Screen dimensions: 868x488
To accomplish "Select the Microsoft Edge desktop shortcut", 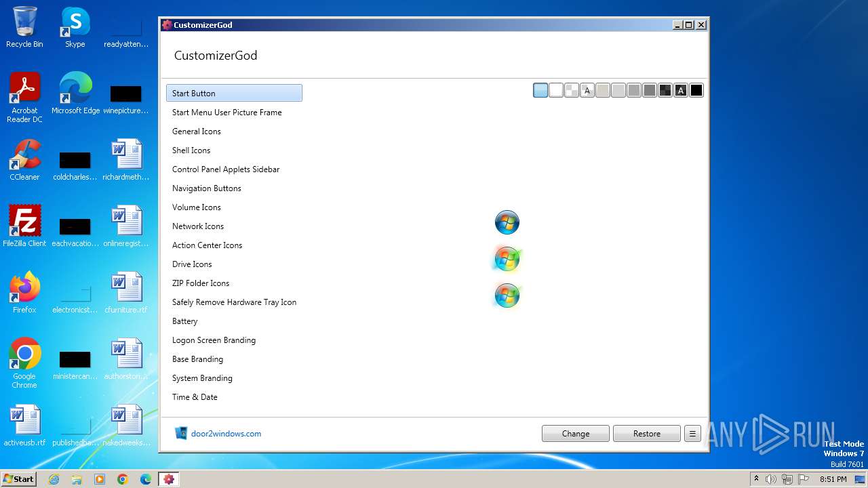I will click(x=75, y=94).
